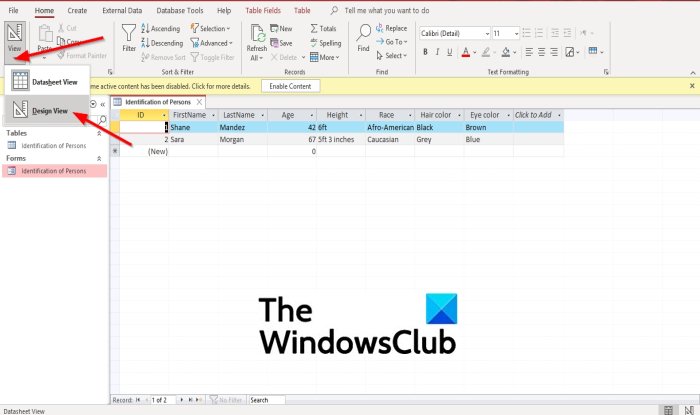Toggle Underline formatting
This screenshot has height=415, width=700.
tap(450, 52)
